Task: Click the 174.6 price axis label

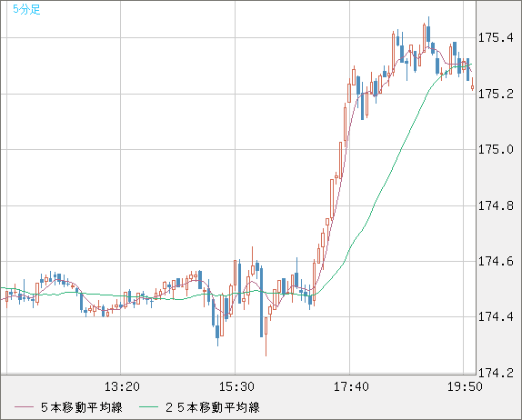Action: (496, 261)
